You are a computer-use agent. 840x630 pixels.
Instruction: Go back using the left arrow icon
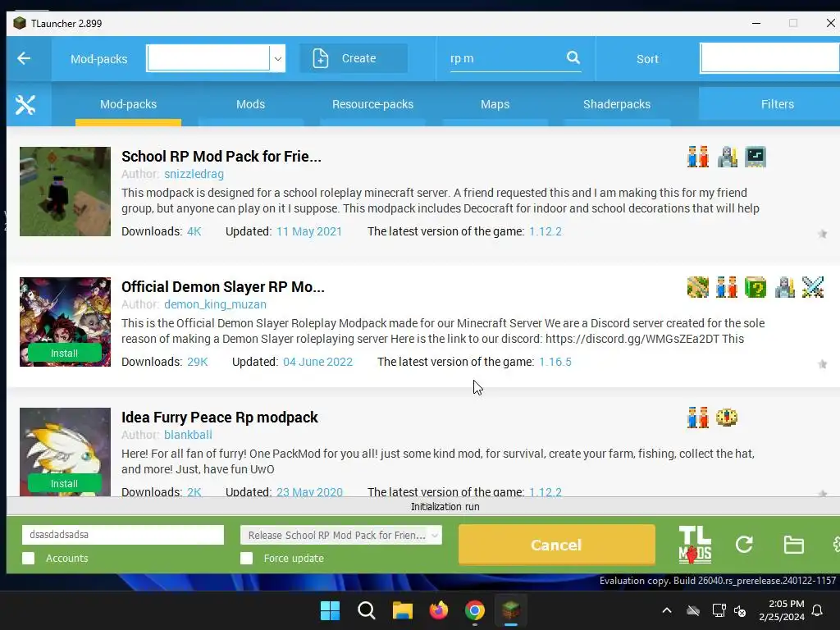pos(24,58)
